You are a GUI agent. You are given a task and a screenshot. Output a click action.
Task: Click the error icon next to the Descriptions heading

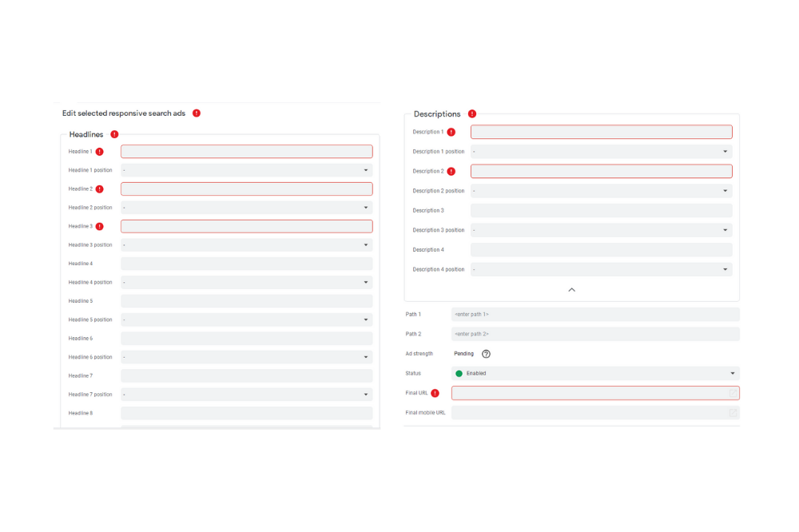click(x=472, y=113)
